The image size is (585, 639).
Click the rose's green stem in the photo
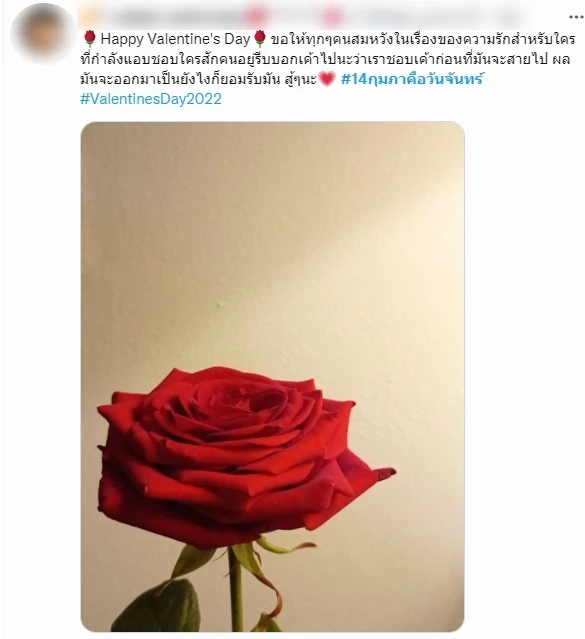235,589
